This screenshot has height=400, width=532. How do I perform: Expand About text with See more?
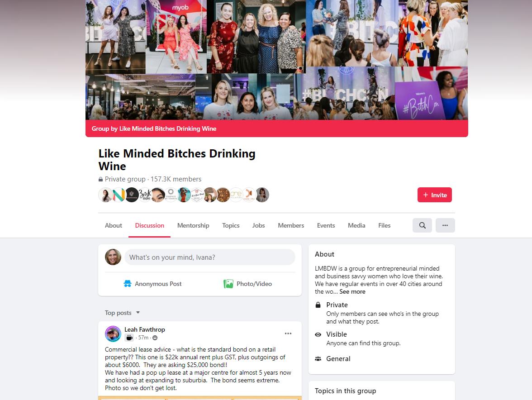pyautogui.click(x=352, y=291)
